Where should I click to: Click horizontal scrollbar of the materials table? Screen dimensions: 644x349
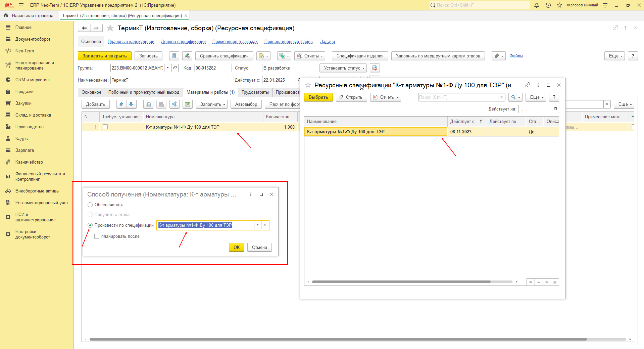pos(338,339)
